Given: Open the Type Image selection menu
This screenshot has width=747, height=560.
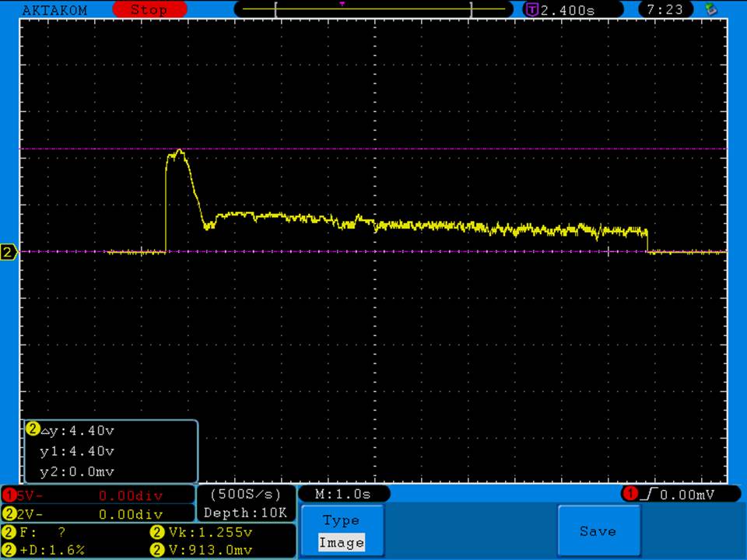Looking at the screenshot, I should tap(342, 531).
